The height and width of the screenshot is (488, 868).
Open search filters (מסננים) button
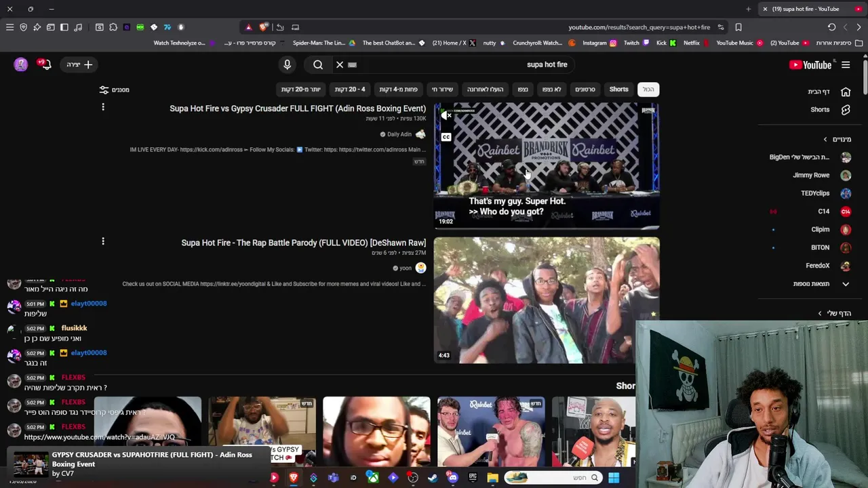pos(114,89)
